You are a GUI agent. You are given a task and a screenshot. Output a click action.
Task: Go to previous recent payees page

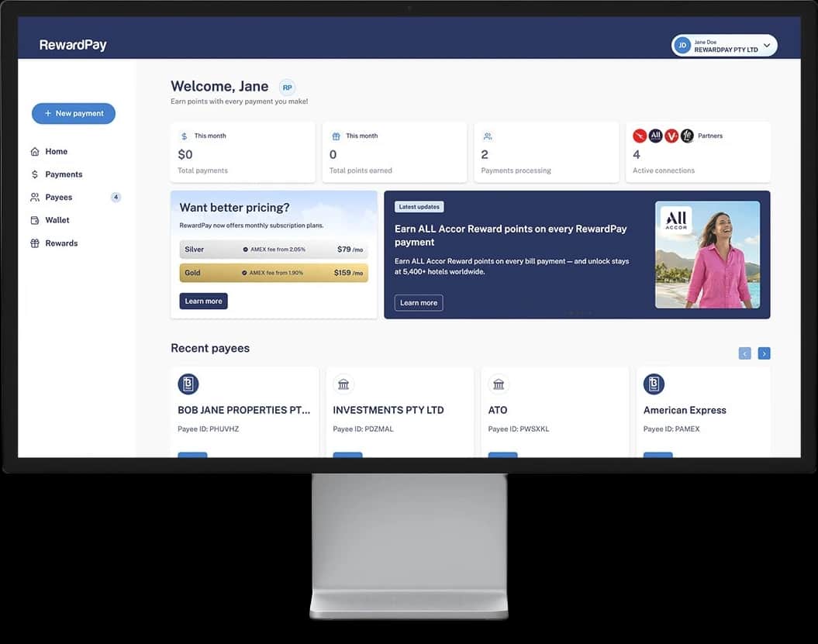point(745,353)
